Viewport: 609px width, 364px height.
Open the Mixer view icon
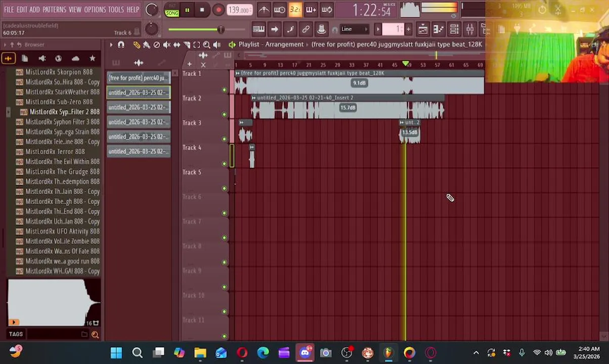coord(470,29)
